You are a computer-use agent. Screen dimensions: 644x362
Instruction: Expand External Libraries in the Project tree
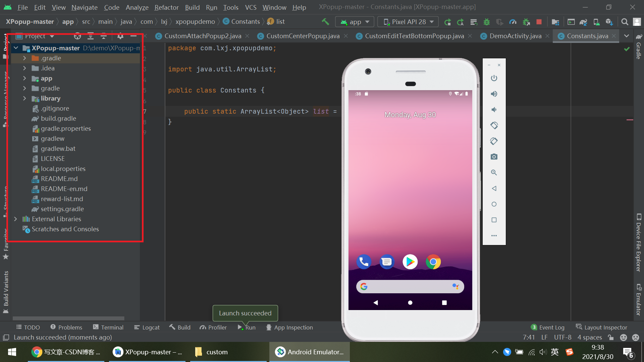[x=16, y=219]
